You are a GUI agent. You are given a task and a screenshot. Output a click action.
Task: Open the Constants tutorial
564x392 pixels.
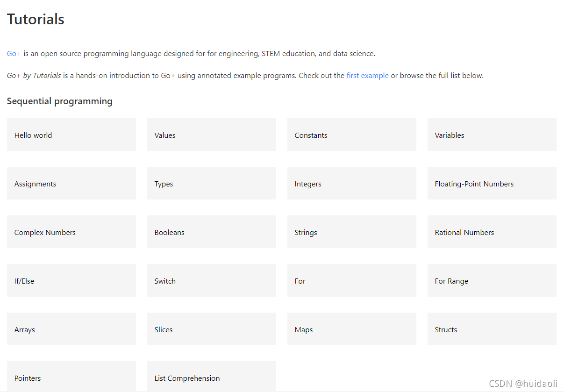point(352,135)
